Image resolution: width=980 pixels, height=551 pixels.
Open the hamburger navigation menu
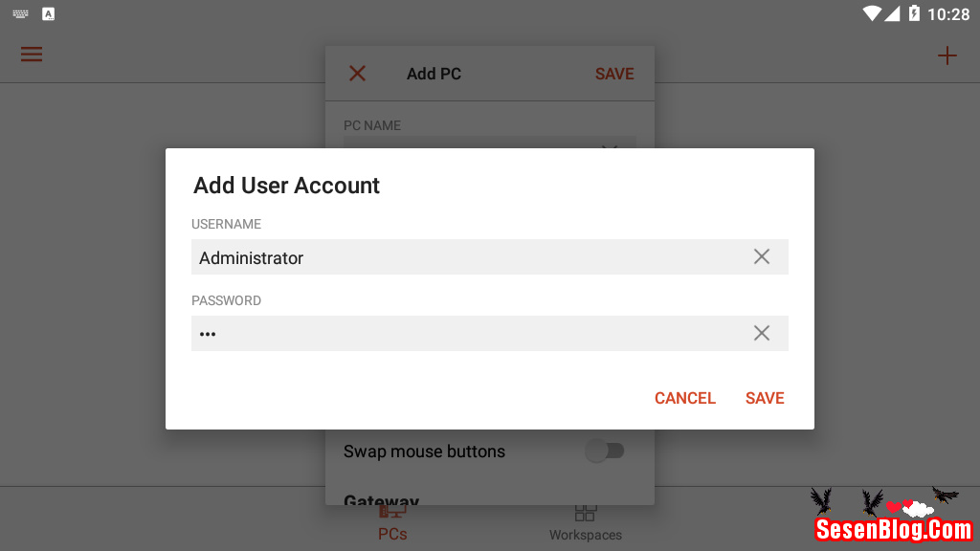tap(32, 55)
